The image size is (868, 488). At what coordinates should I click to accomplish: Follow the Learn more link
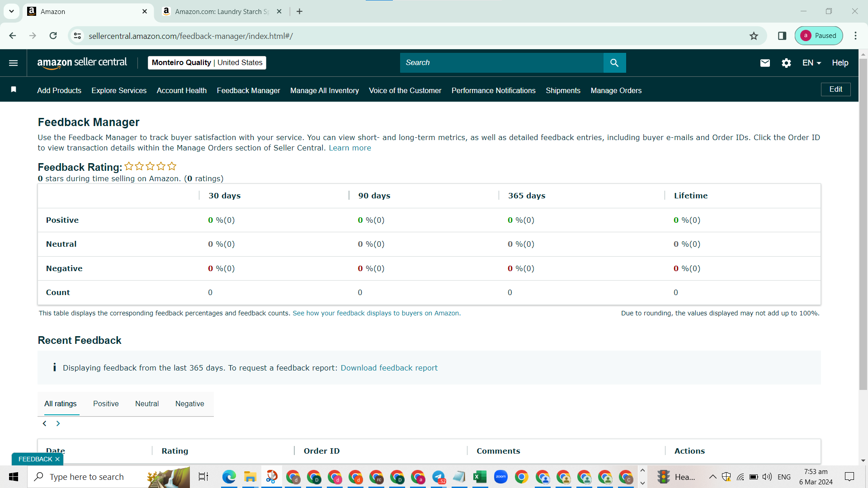(x=350, y=148)
